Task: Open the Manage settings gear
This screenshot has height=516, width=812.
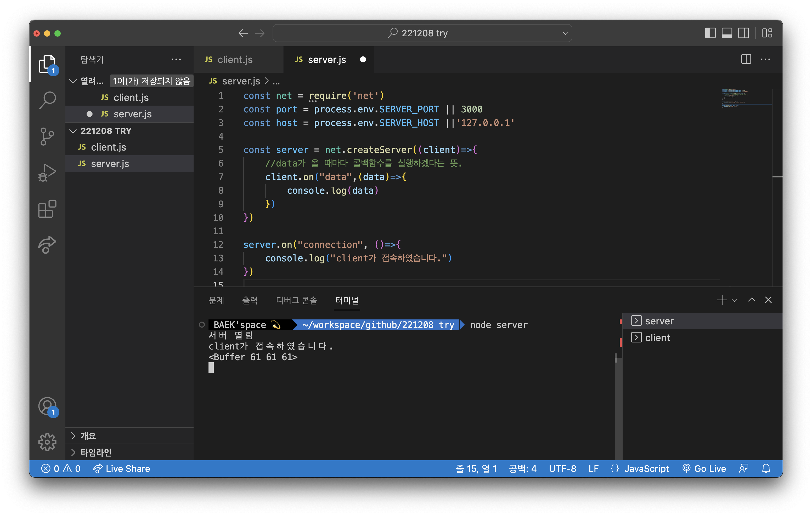Action: tap(47, 442)
